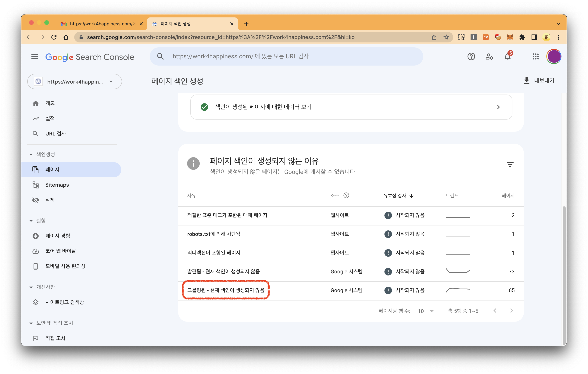Select the 개요 home icon in sidebar
Image resolution: width=588 pixels, height=374 pixels.
36,103
